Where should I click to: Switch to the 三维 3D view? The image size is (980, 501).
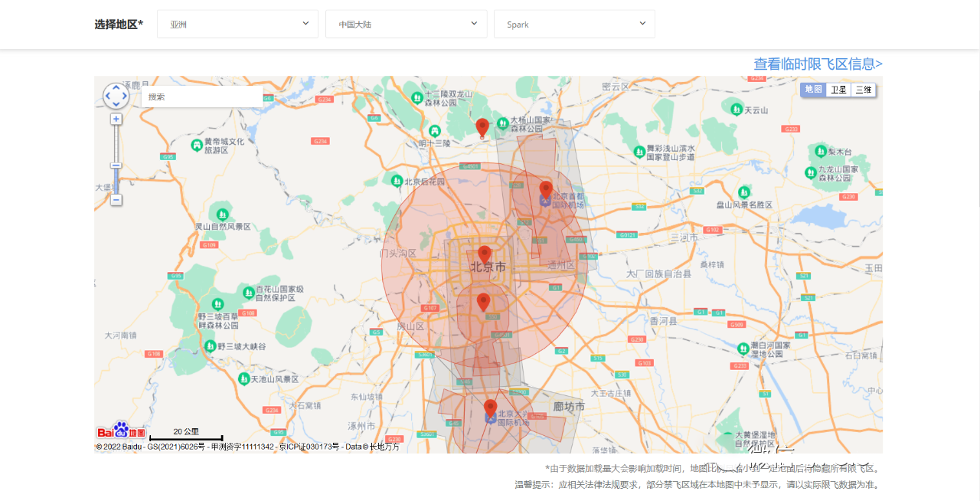864,90
